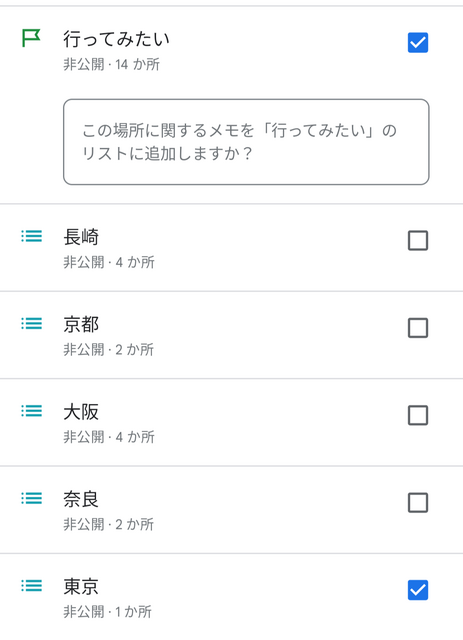Check the 大阪 list checkbox
The image size is (463, 640).
418,415
